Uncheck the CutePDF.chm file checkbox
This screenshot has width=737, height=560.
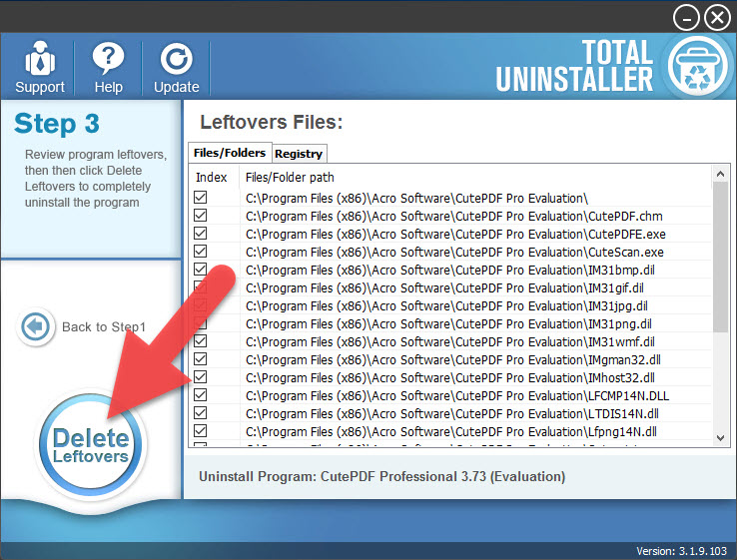point(201,216)
